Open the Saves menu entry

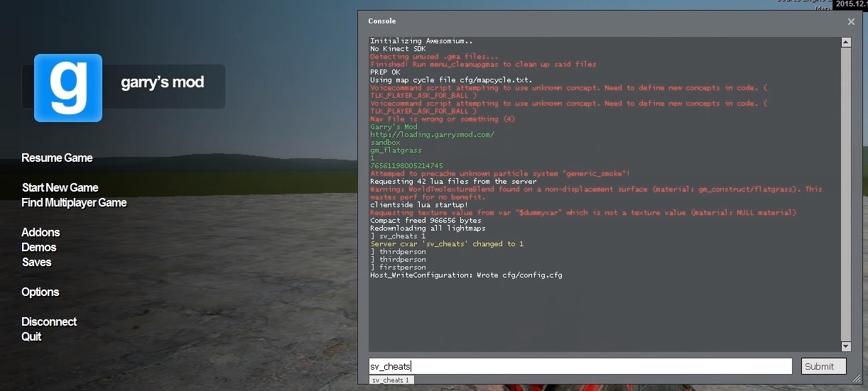pos(37,263)
